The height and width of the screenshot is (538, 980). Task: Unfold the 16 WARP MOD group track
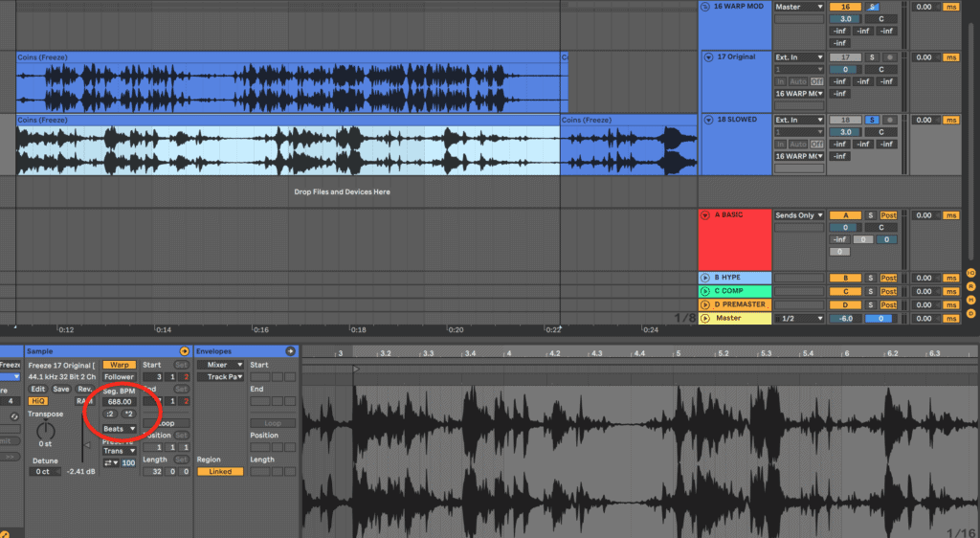pyautogui.click(x=705, y=7)
